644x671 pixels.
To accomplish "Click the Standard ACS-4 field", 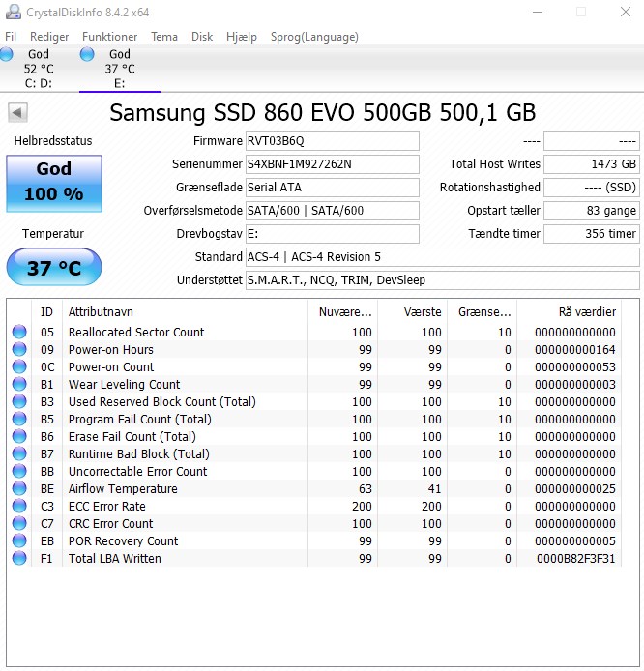I will pyautogui.click(x=443, y=257).
